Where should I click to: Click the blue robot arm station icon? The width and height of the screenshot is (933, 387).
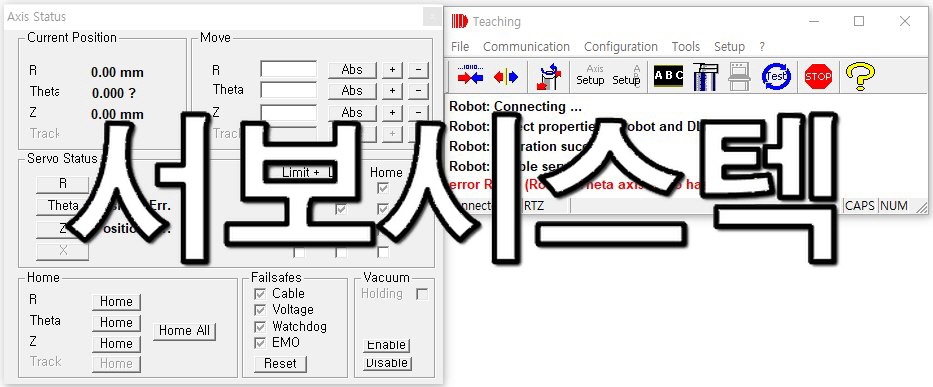706,76
